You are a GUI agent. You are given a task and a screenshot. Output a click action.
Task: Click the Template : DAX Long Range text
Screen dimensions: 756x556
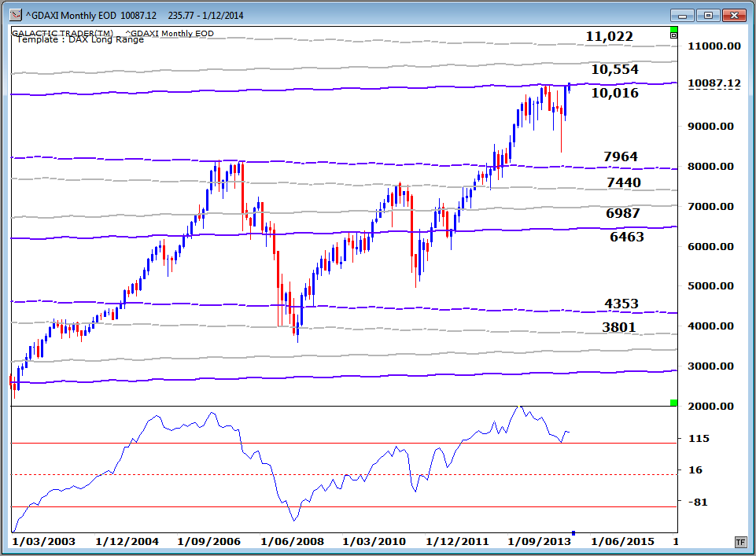tap(80, 40)
